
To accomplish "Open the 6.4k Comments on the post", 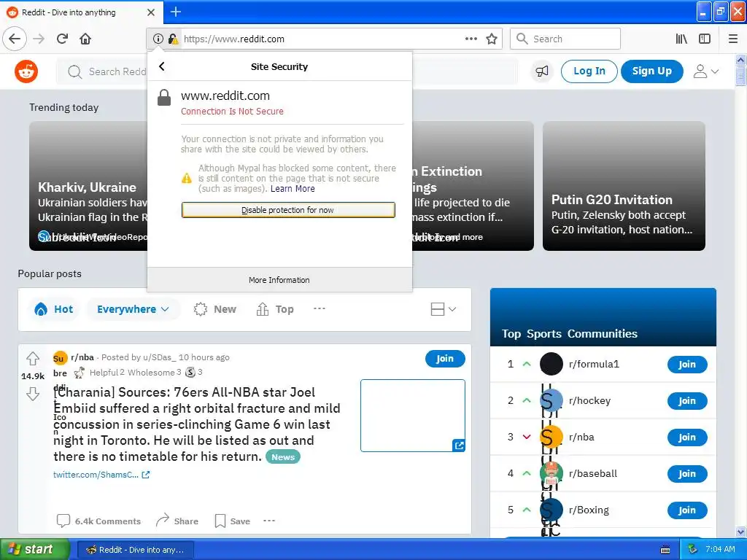I will 98,521.
